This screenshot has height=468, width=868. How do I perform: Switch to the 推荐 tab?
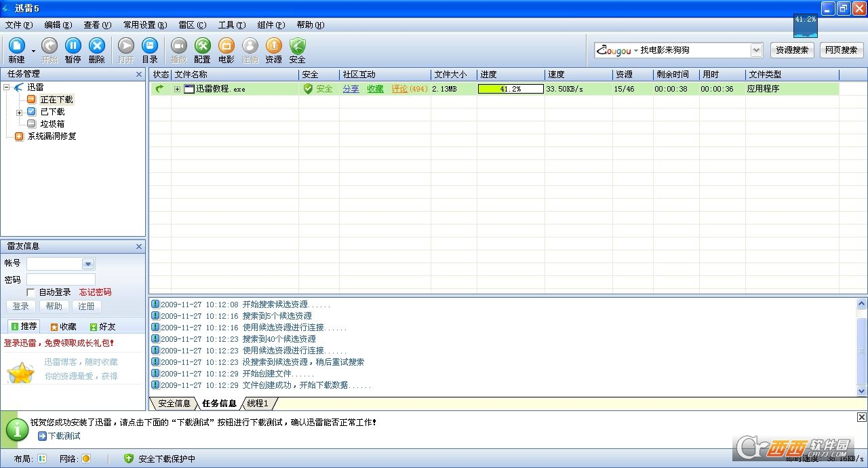click(x=22, y=326)
